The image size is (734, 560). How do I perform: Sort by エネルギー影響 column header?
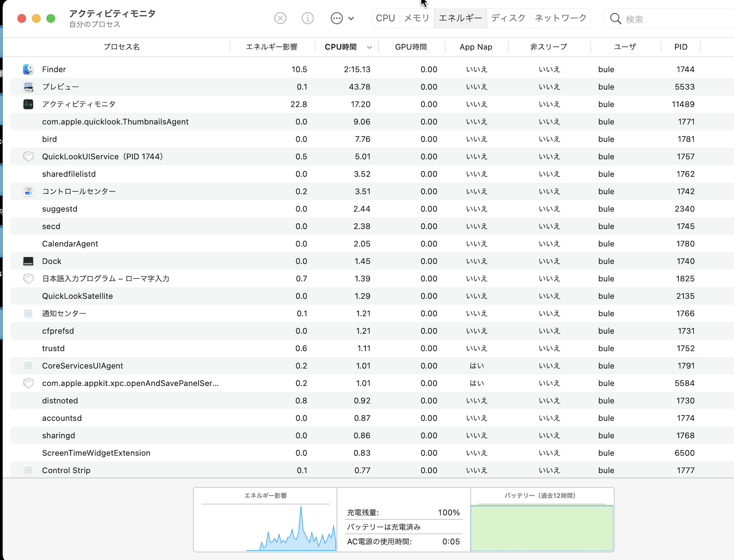272,47
